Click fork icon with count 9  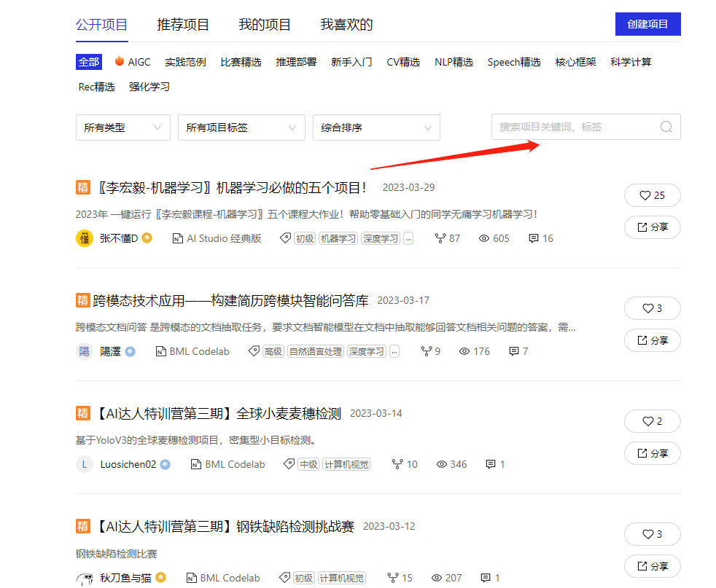[x=426, y=351]
